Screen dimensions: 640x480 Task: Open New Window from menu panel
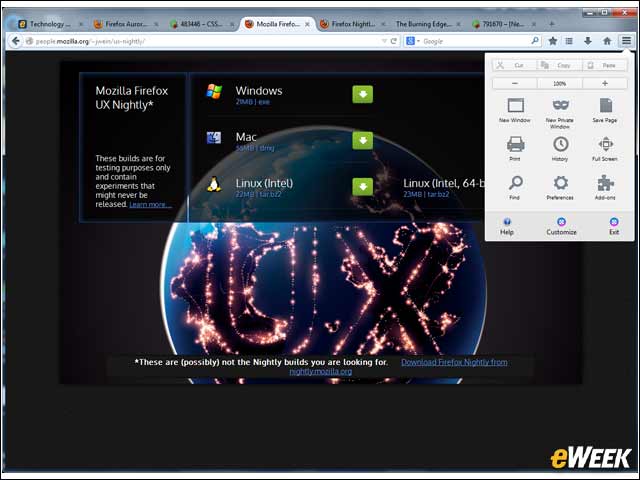click(x=515, y=110)
